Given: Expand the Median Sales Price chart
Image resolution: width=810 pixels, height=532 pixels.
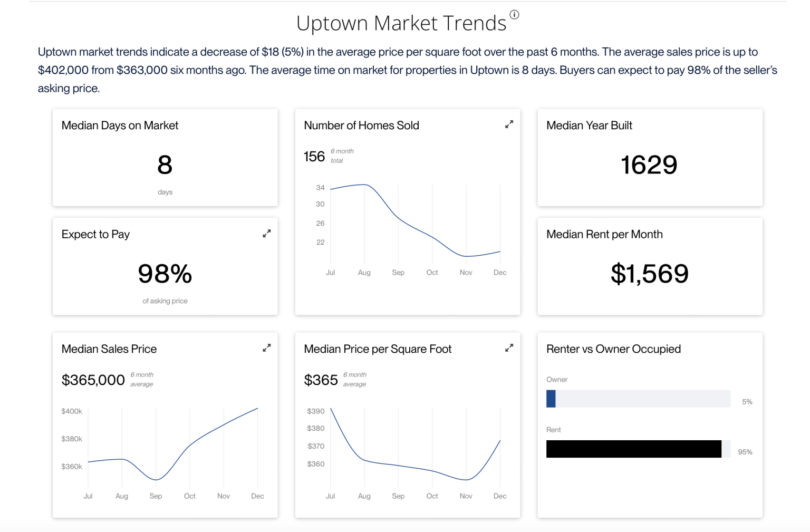Looking at the screenshot, I should (x=267, y=348).
